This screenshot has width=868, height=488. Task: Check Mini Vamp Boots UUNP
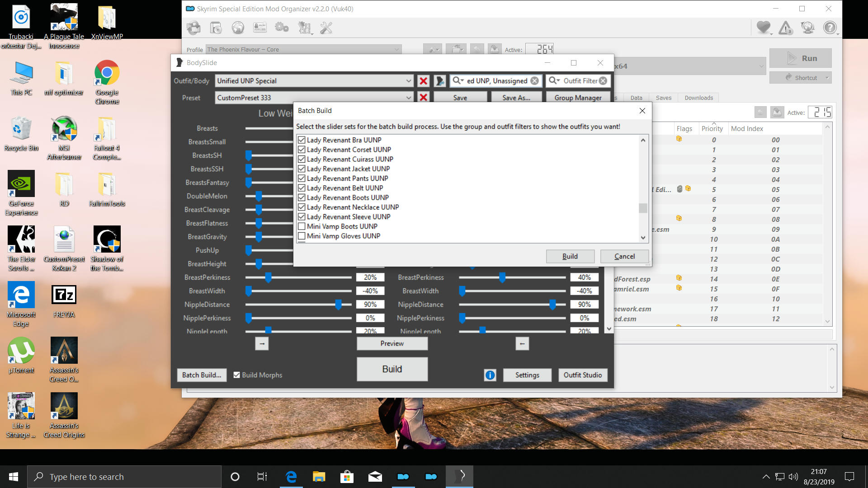click(302, 226)
